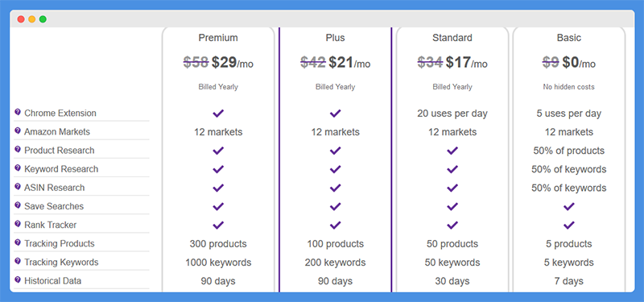Open the Historical Data help icon
This screenshot has width=644, height=302.
[x=18, y=279]
